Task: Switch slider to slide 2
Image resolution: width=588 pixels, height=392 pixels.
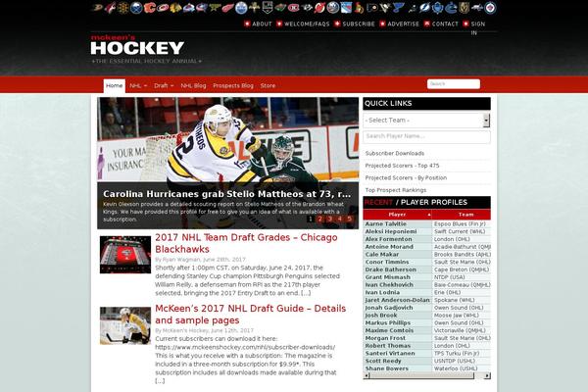Action: click(319, 220)
